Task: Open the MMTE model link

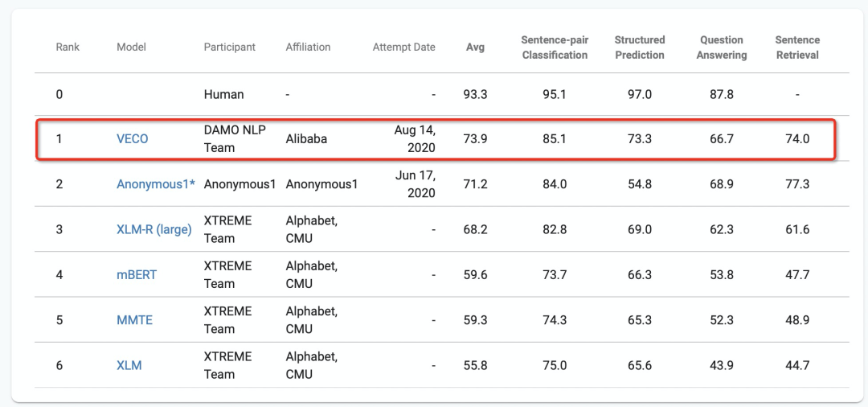Action: 134,320
